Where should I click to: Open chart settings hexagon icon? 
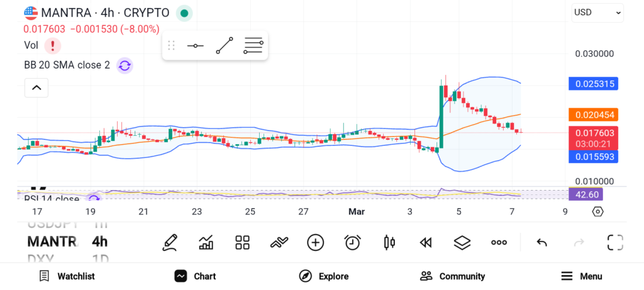click(597, 211)
